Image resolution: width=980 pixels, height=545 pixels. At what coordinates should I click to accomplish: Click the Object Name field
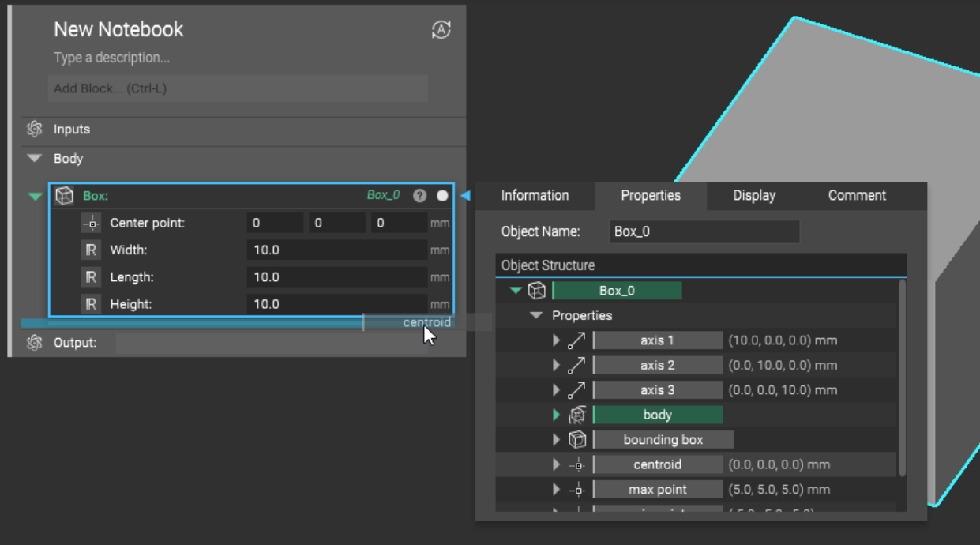coord(704,232)
